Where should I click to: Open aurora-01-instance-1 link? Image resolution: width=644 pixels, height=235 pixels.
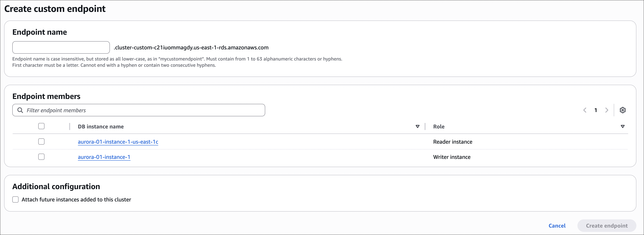click(104, 157)
